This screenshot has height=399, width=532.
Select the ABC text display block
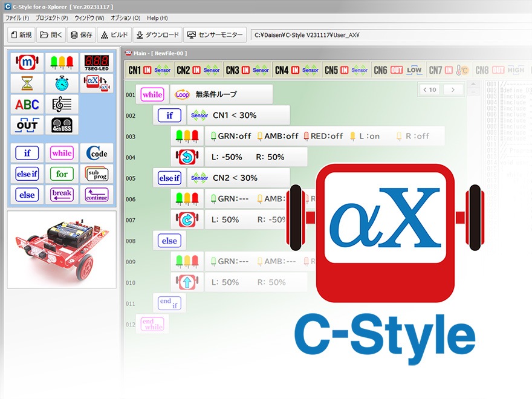27,105
